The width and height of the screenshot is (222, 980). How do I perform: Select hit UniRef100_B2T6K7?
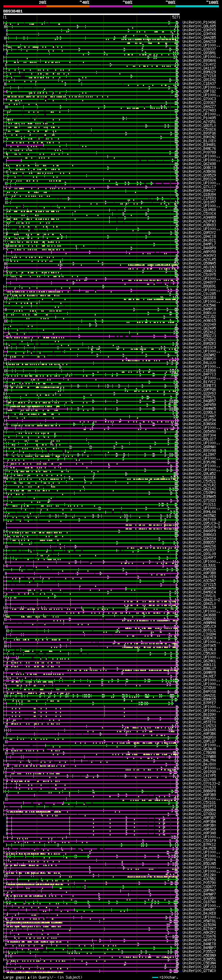(199, 929)
